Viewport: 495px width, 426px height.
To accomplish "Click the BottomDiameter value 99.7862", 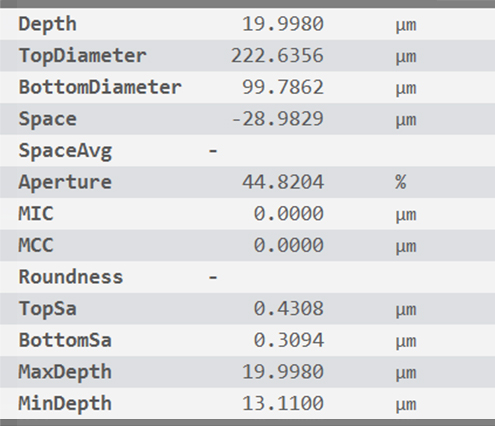I will click(x=283, y=87).
